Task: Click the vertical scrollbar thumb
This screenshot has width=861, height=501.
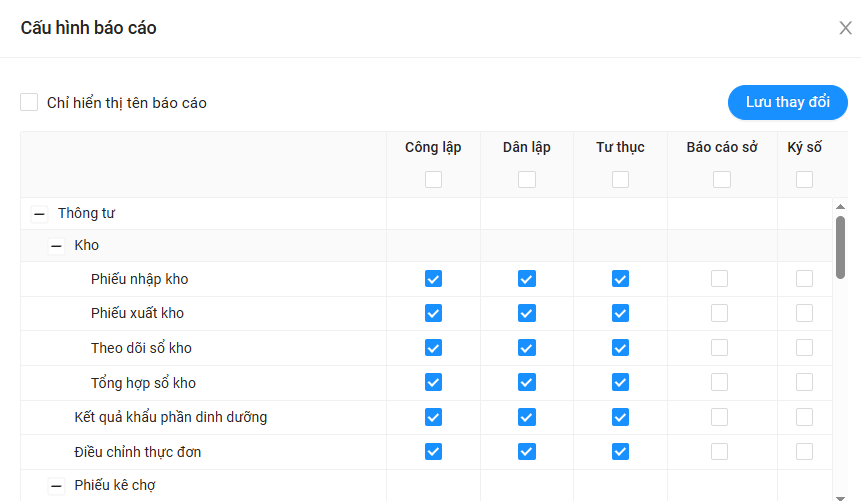Action: coord(841,247)
